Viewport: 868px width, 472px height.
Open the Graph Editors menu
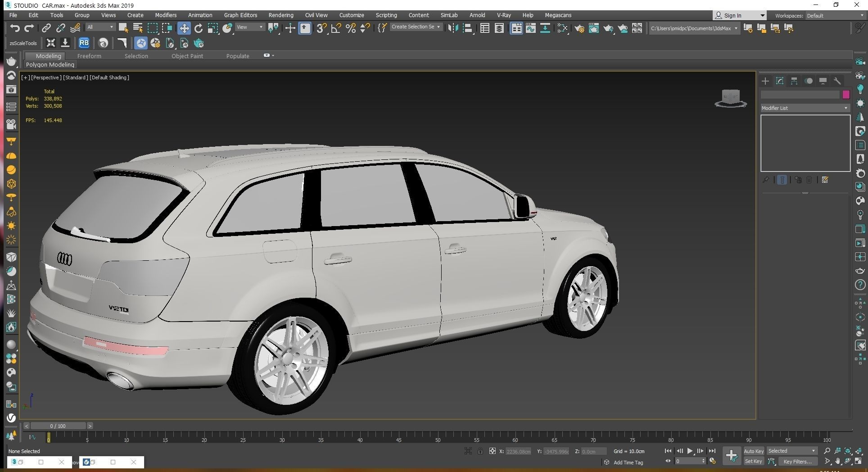(240, 15)
